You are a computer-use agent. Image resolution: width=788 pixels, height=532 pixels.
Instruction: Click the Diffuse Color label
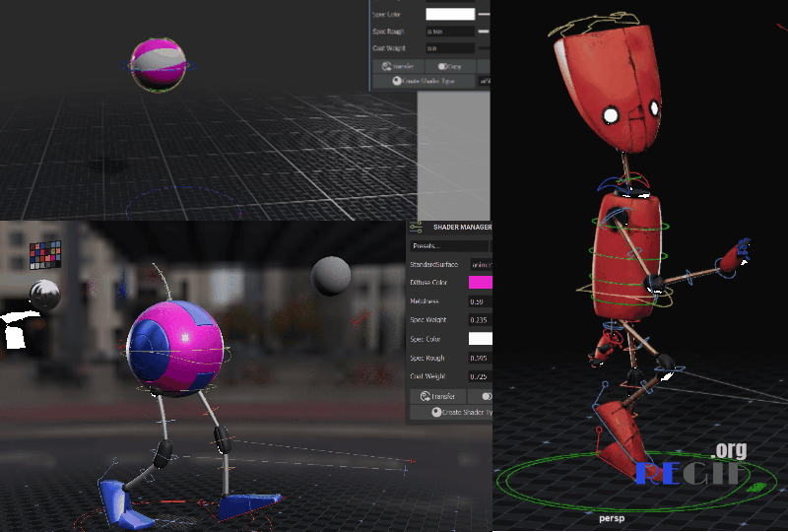click(428, 283)
